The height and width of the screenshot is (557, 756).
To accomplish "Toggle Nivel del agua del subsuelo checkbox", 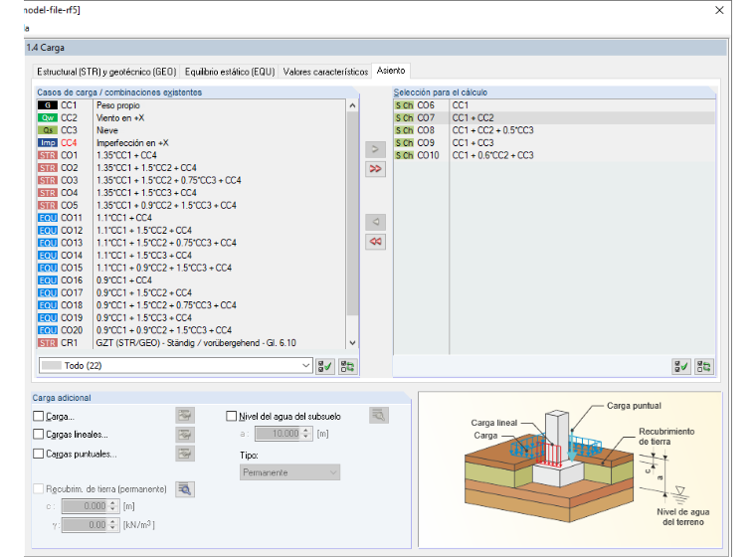I will [232, 416].
